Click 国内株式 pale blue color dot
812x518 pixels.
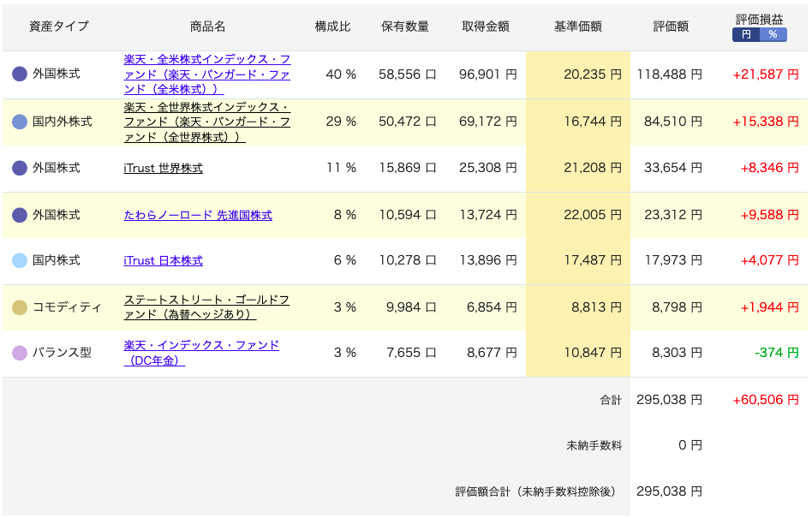(20, 260)
